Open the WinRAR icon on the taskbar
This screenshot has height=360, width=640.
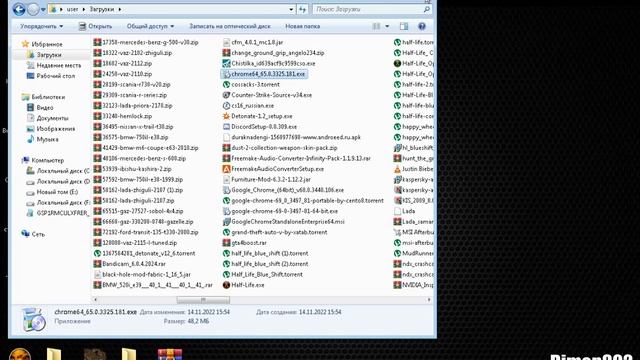(170, 354)
